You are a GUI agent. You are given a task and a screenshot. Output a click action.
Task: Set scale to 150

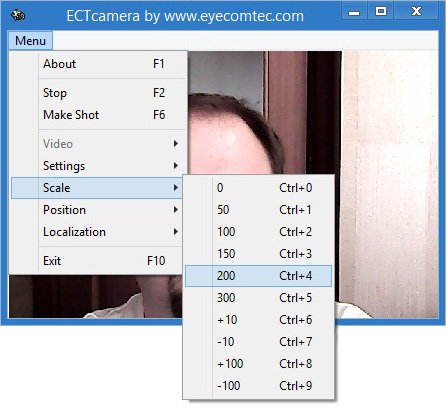coord(258,254)
